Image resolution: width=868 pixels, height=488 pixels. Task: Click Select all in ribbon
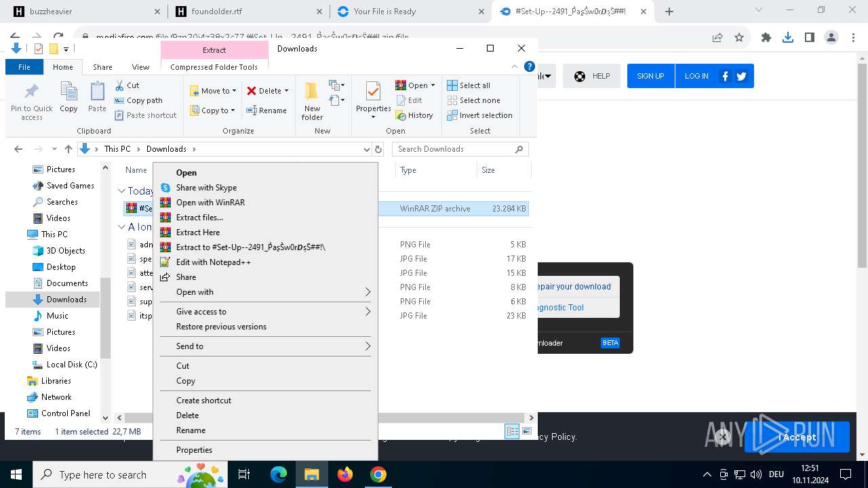point(469,85)
